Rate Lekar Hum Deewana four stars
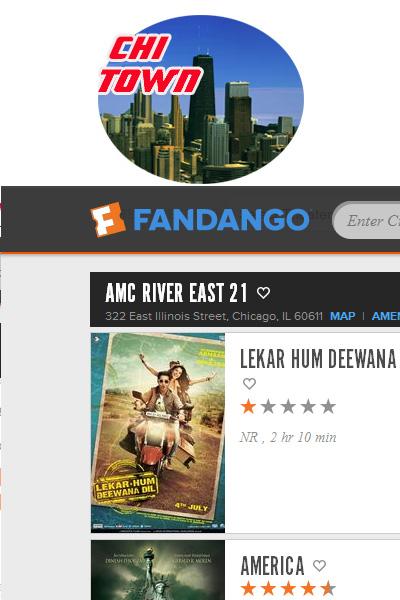The image size is (400, 600). [x=308, y=406]
